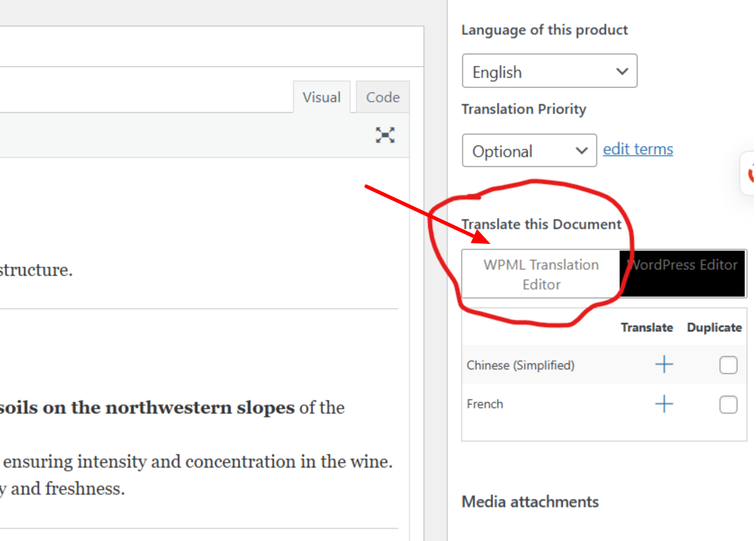
Task: Open the product language dropdown showing English
Action: point(549,71)
